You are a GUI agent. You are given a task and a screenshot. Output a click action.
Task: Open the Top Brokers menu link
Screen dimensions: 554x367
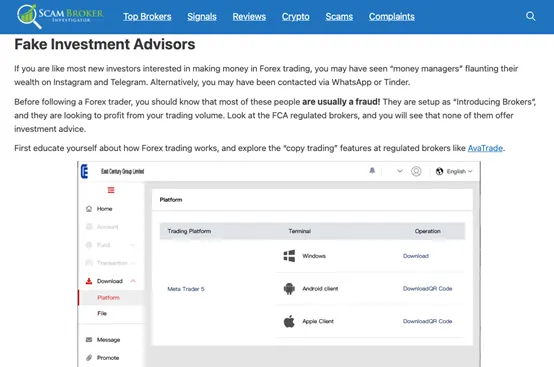147,17
